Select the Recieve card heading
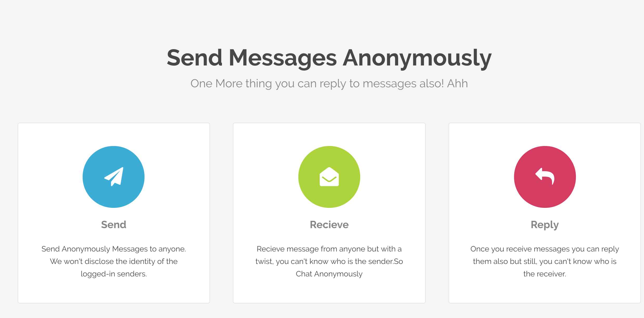 (329, 224)
